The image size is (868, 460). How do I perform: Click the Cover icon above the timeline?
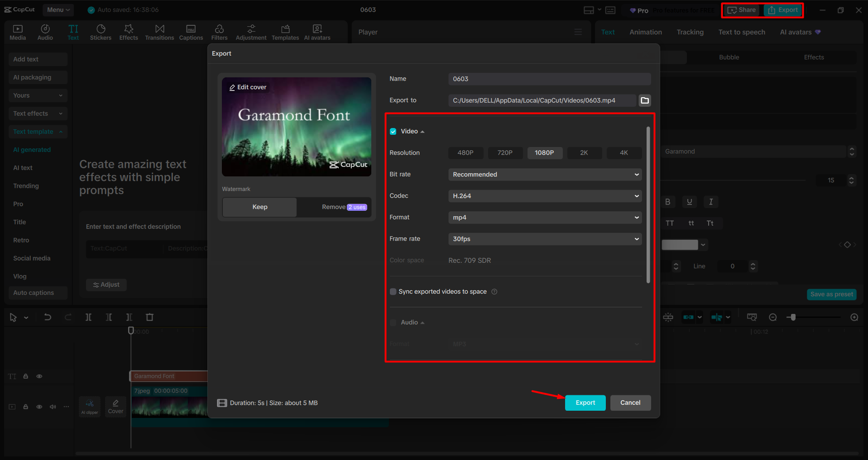pyautogui.click(x=115, y=406)
